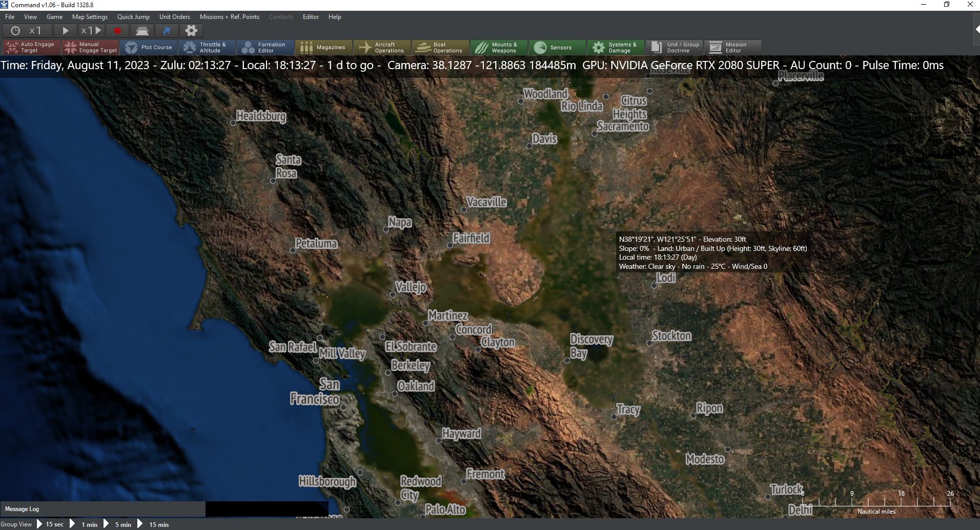Open Mounts & Weapons
The width and height of the screenshot is (980, 530).
(x=499, y=48)
